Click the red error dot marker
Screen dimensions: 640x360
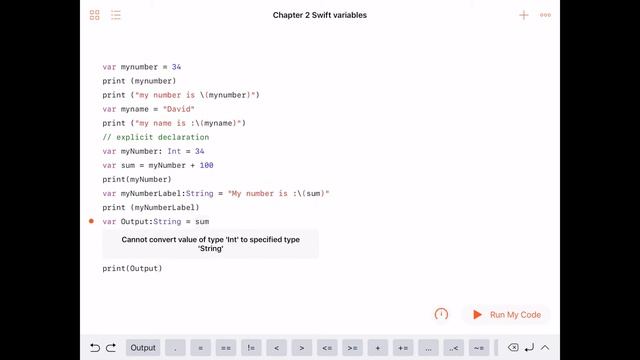(x=91, y=221)
